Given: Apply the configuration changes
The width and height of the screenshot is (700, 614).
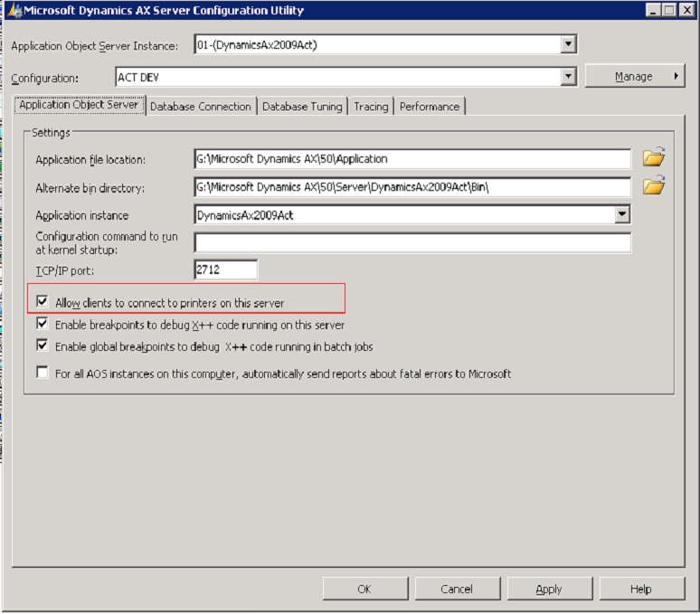Looking at the screenshot, I should 550,589.
